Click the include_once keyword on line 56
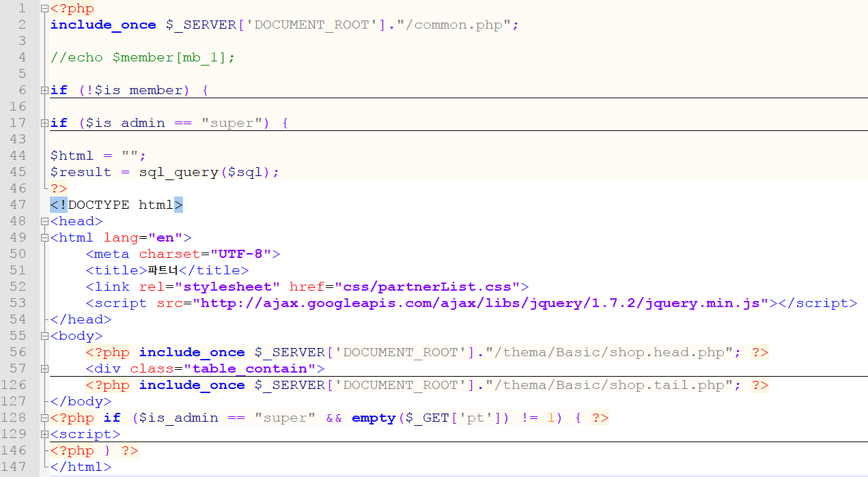The image size is (868, 477). 192,352
